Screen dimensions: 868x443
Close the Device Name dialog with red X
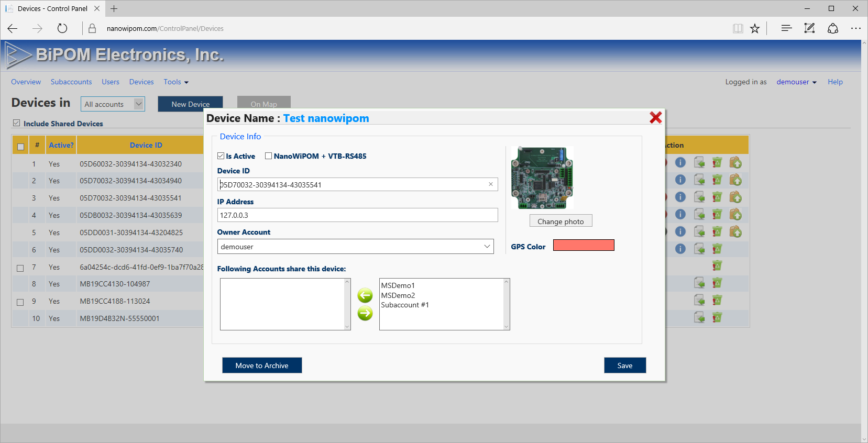click(655, 117)
